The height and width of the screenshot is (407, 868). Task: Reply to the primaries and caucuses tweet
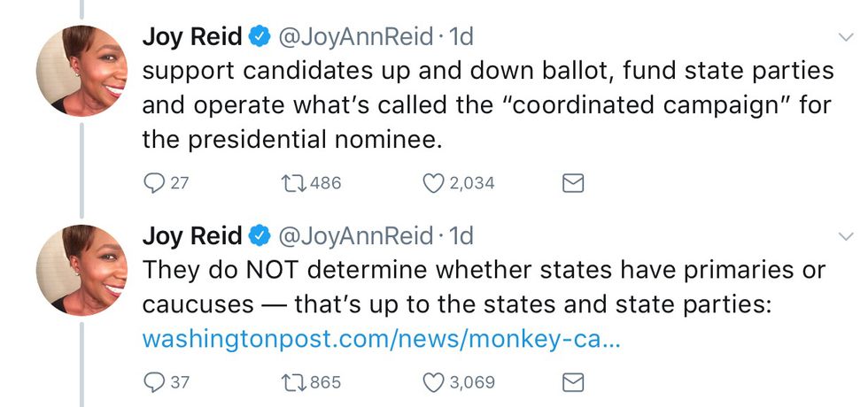pyautogui.click(x=154, y=382)
